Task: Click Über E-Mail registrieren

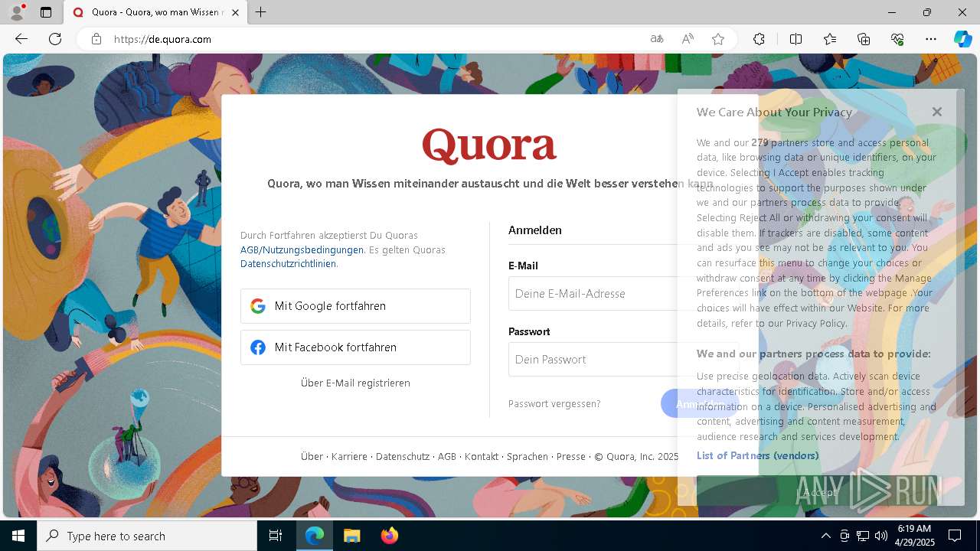Action: point(355,383)
